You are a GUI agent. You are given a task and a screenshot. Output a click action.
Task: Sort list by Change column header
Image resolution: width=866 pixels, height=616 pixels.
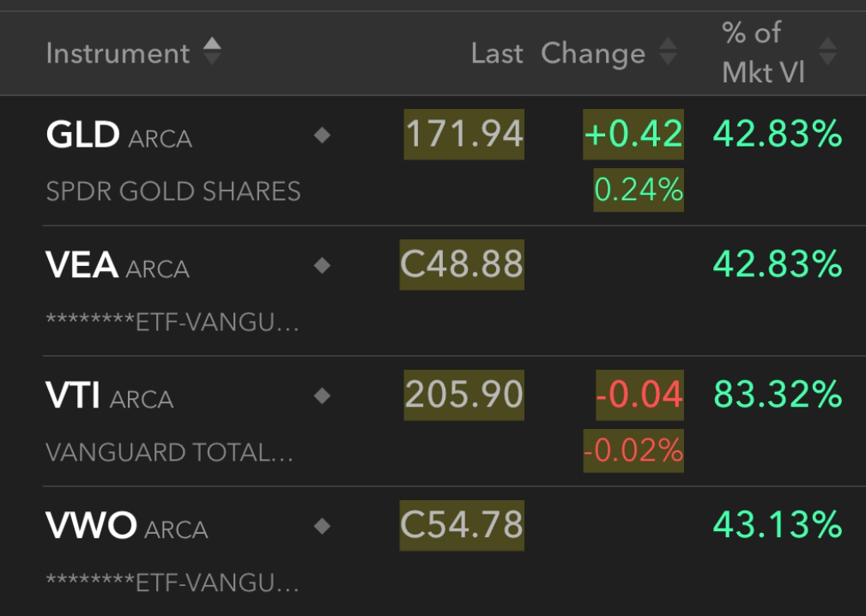point(593,53)
